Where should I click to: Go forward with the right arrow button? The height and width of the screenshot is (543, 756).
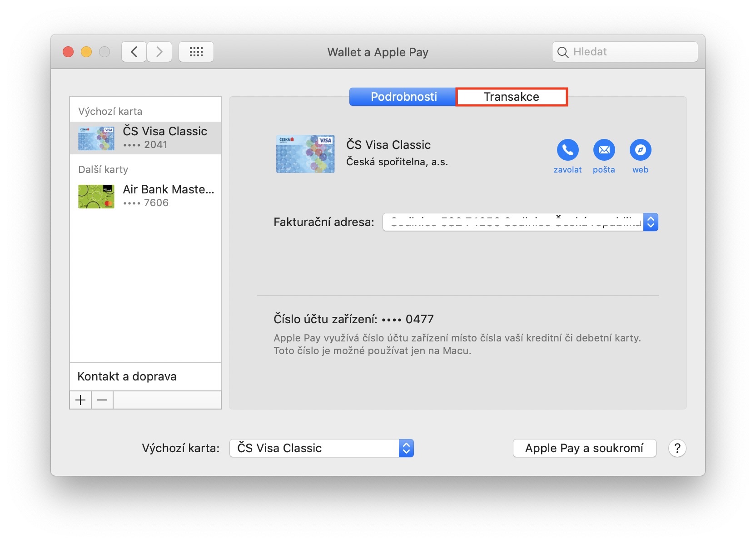coord(159,52)
